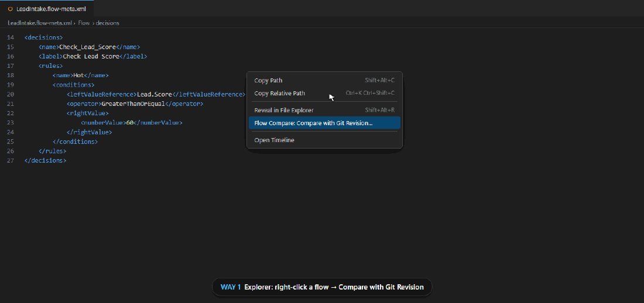Click the Lead.Score value reference
Viewport: 644px width, 303px height.
155,94
